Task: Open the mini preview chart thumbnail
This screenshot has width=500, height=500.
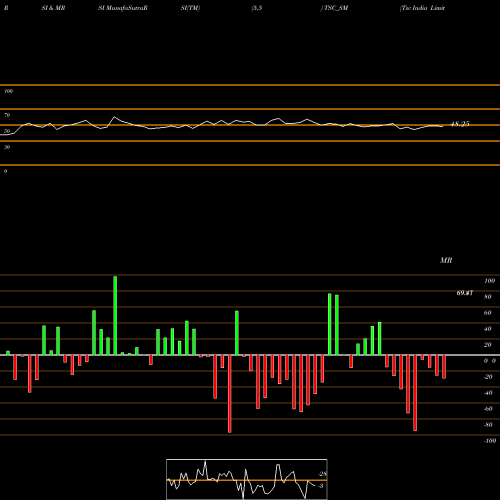Action: 247,479
